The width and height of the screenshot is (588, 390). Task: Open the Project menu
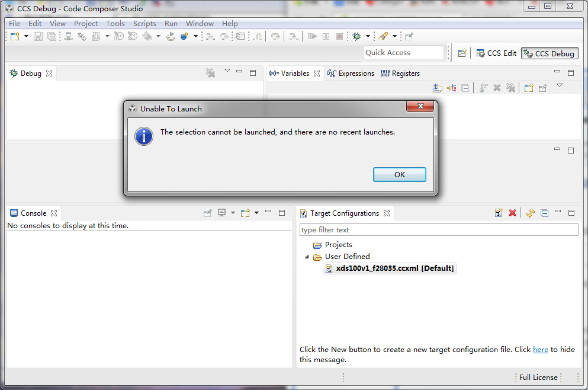coord(85,23)
